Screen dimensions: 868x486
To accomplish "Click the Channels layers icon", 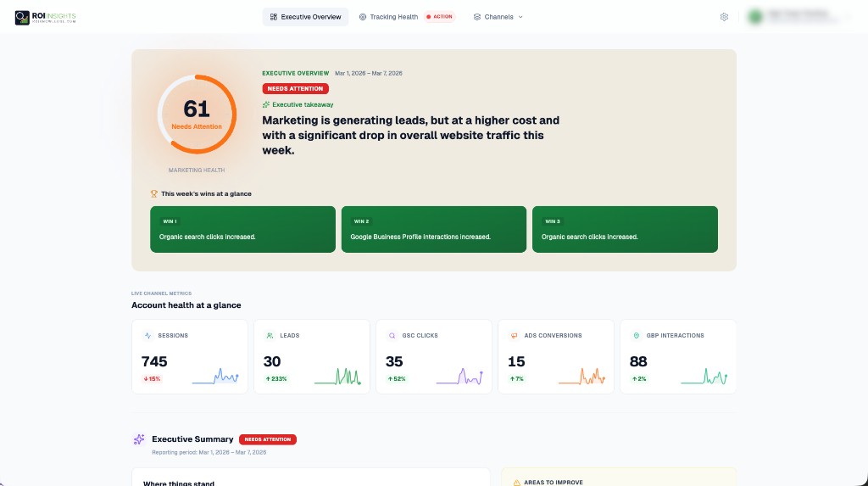I will 476,17.
